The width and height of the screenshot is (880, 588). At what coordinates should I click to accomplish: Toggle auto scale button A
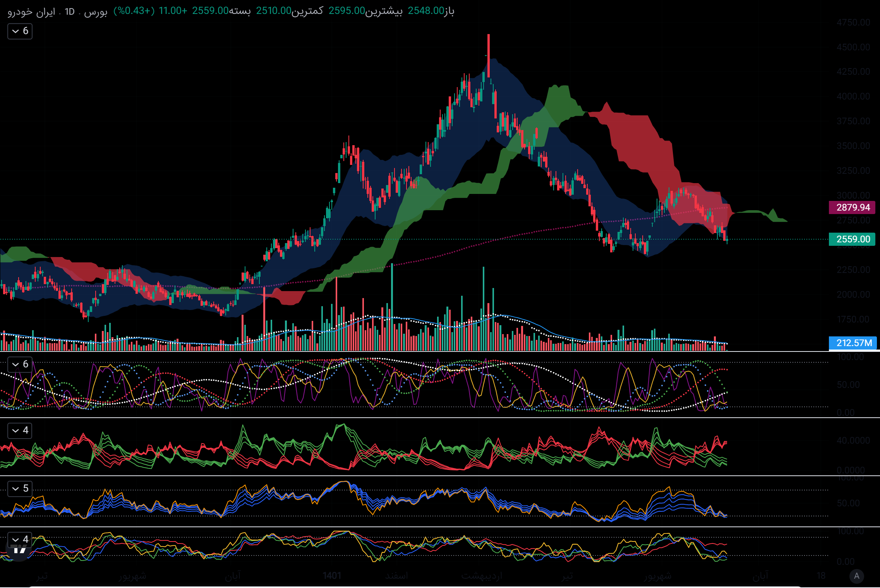(856, 576)
